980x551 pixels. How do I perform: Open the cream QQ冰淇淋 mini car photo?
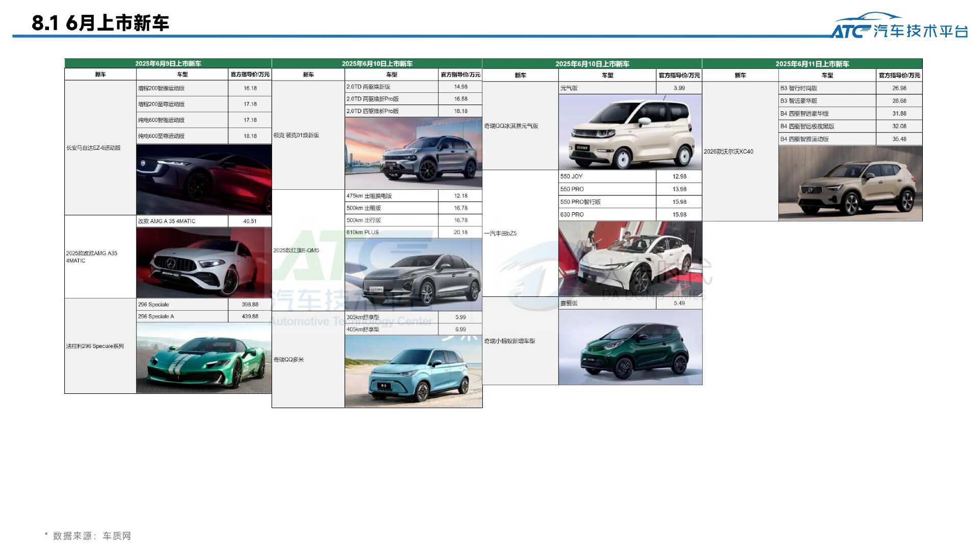(x=630, y=132)
